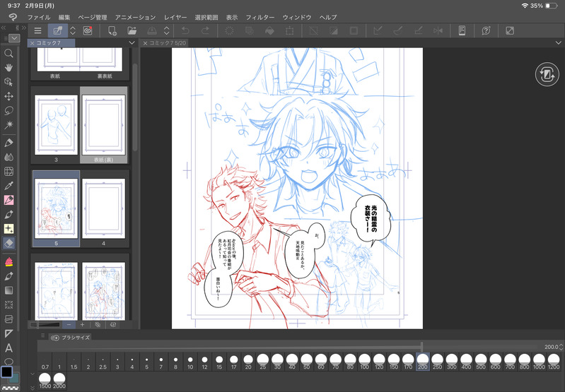
Task: Select the Auto select magic wand tool
Action: click(x=8, y=124)
